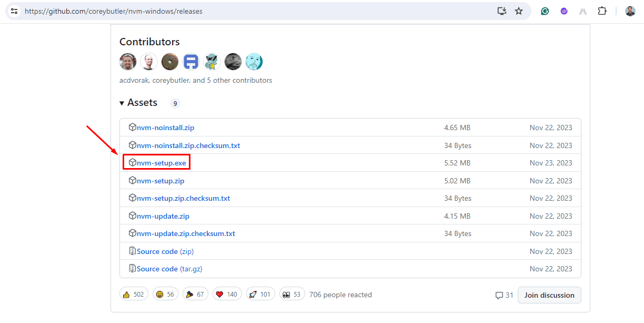
Task: Open the Chrome profile avatar
Action: [x=630, y=11]
